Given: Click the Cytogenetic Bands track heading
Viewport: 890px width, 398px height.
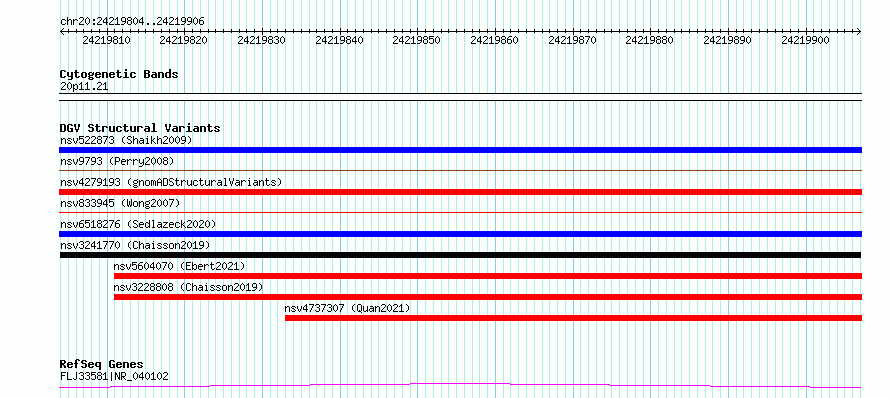Looking at the screenshot, I should tap(119, 74).
